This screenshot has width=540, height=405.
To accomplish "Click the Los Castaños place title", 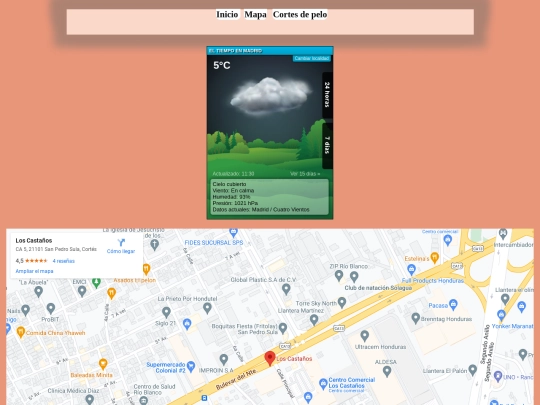I will point(34,240).
